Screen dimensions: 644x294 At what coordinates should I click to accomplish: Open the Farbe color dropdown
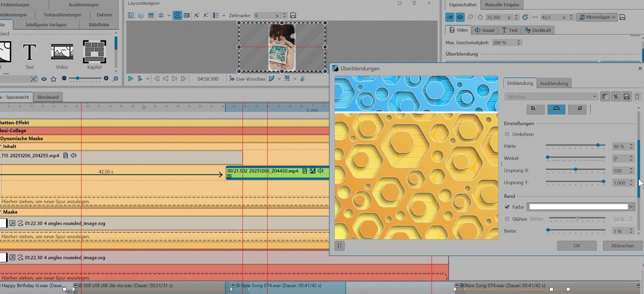click(x=631, y=207)
